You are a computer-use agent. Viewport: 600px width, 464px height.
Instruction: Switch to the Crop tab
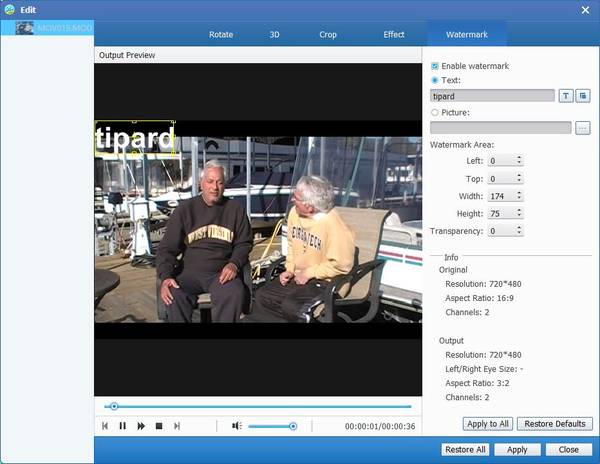coord(328,34)
